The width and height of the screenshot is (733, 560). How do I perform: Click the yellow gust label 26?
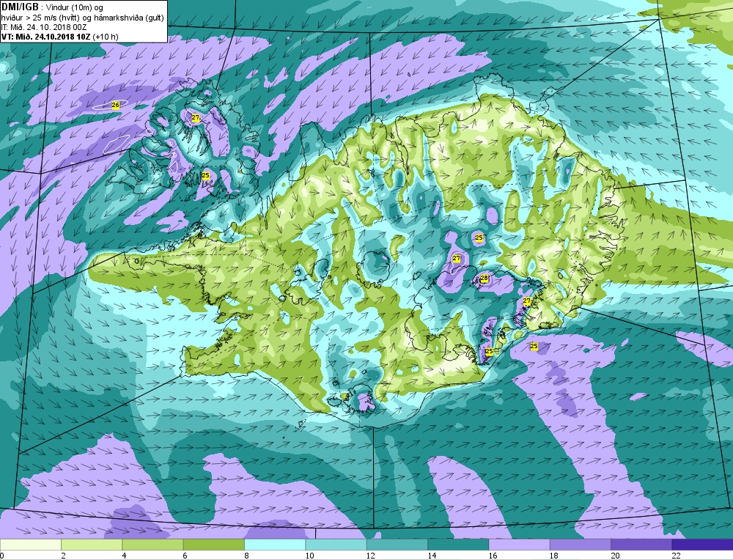(x=116, y=105)
